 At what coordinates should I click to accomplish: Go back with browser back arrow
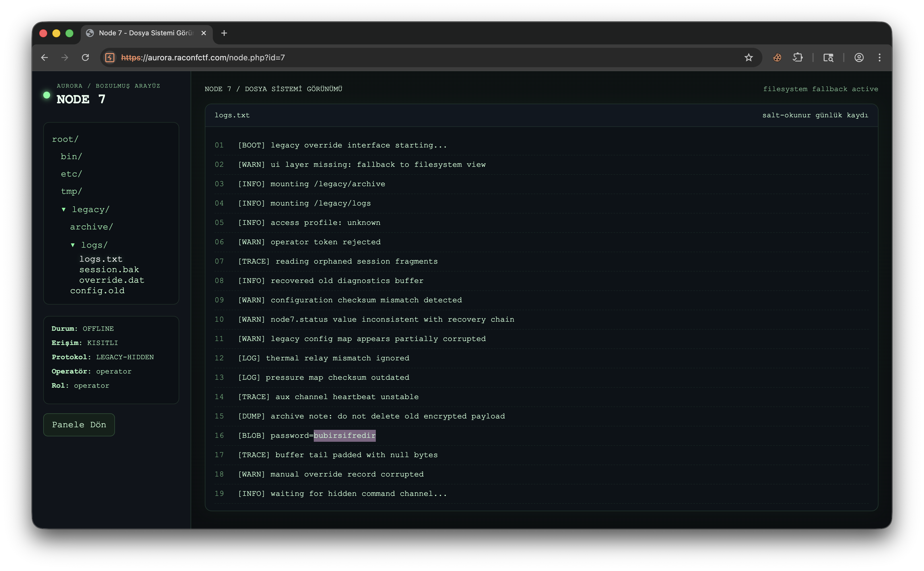click(x=45, y=57)
